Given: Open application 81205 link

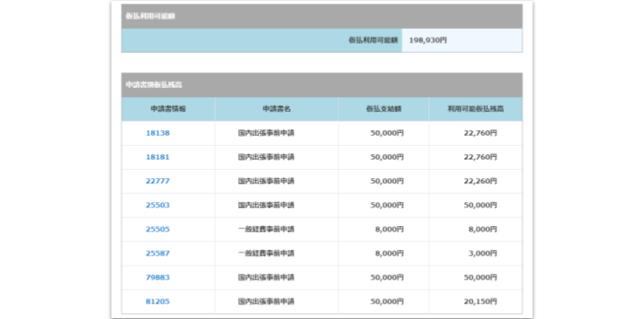Looking at the screenshot, I should pyautogui.click(x=158, y=302).
